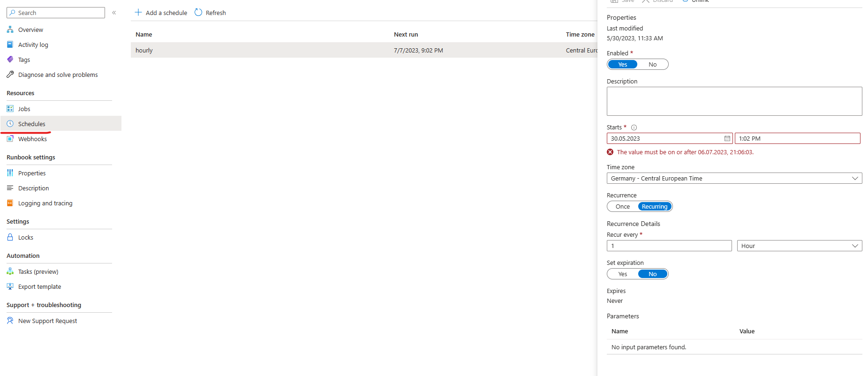Screen dimensions: 868x376
Task: Open the calendar date picker icon
Action: (x=727, y=138)
